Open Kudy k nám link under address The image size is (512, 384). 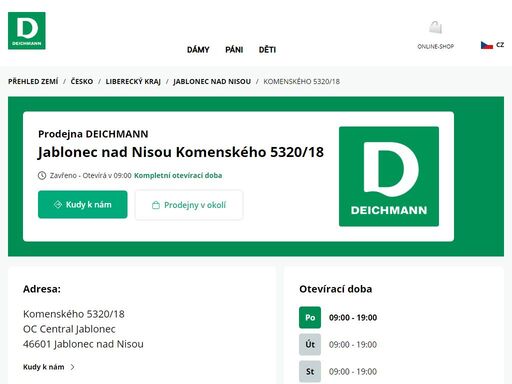point(44,367)
